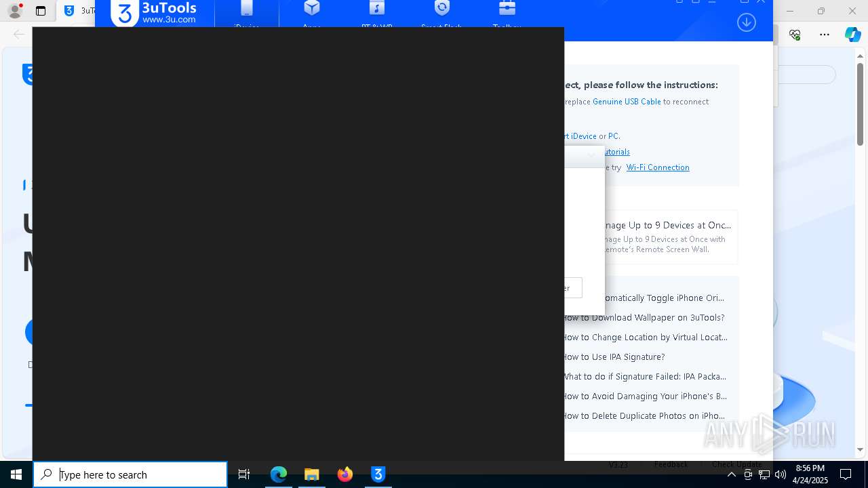Click the V3.23 version label
868x488 pixels.
pos(618,464)
